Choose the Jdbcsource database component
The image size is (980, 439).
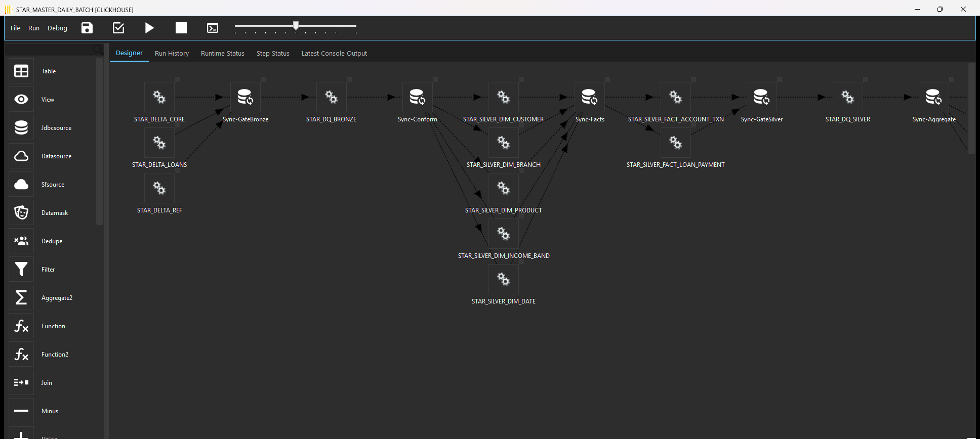[x=21, y=127]
